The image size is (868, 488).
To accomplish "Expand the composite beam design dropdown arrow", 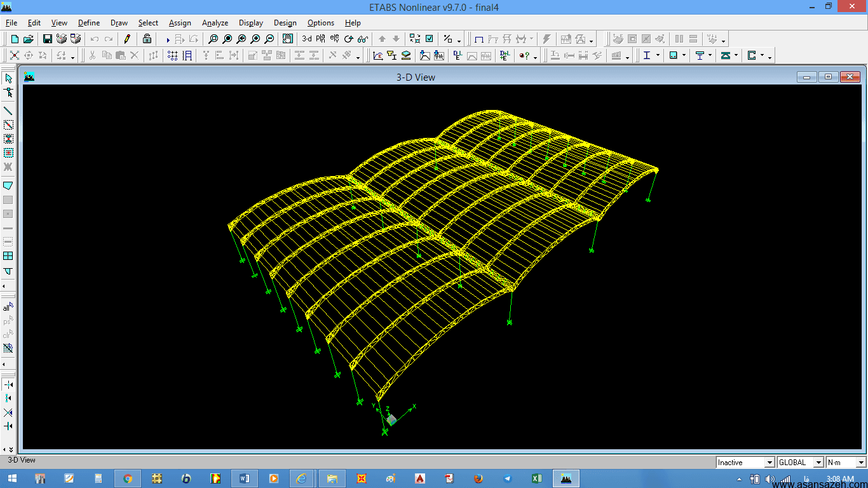I will 710,56.
